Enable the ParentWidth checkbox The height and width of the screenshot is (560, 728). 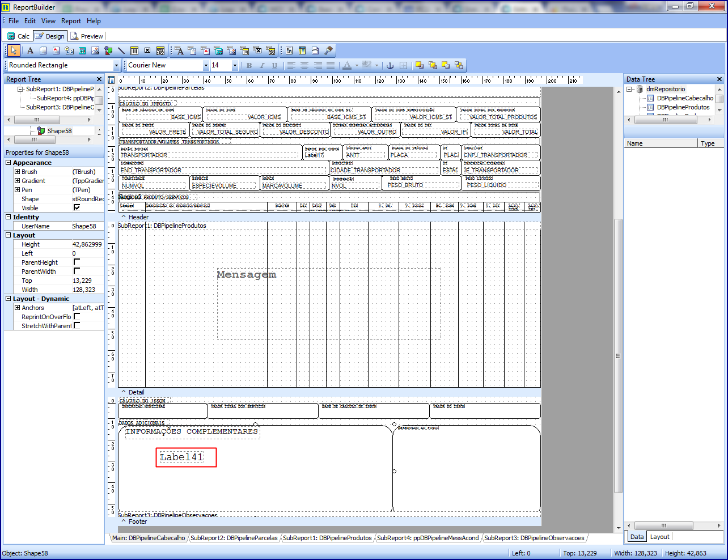click(77, 271)
